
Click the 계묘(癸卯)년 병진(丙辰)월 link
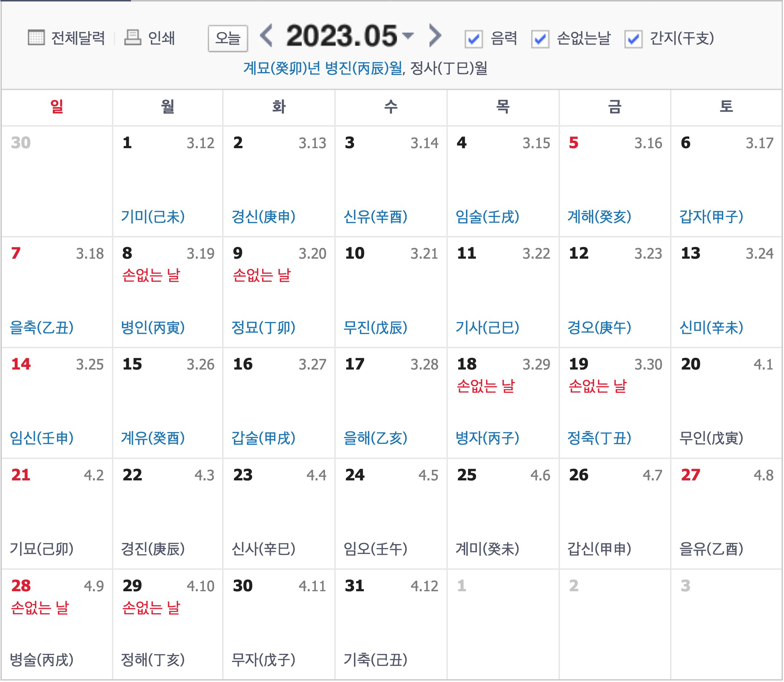[x=323, y=68]
